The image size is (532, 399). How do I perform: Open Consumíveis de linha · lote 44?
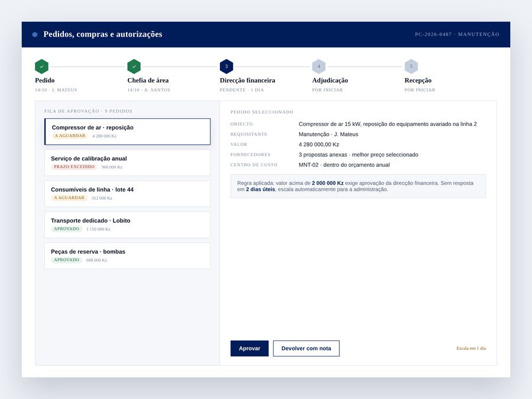128,194
